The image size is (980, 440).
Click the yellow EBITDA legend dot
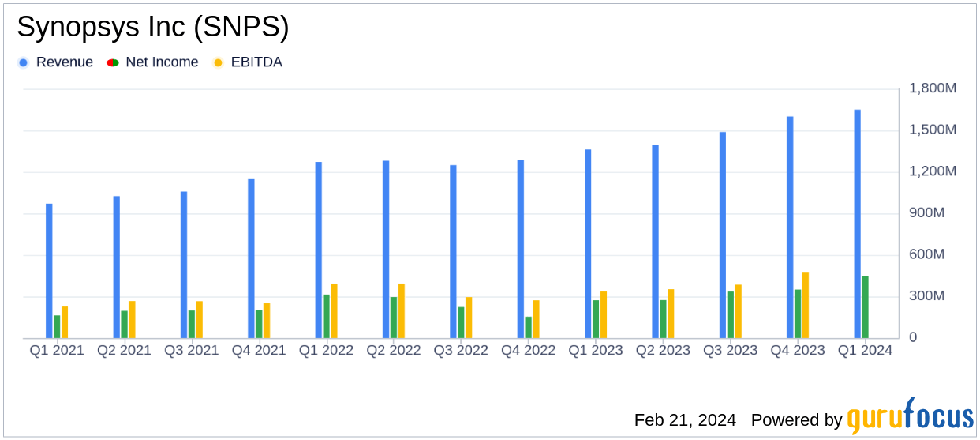click(x=218, y=62)
